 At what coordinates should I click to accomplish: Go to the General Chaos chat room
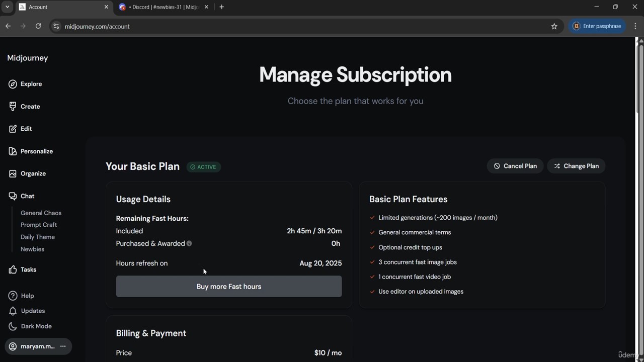(x=41, y=213)
